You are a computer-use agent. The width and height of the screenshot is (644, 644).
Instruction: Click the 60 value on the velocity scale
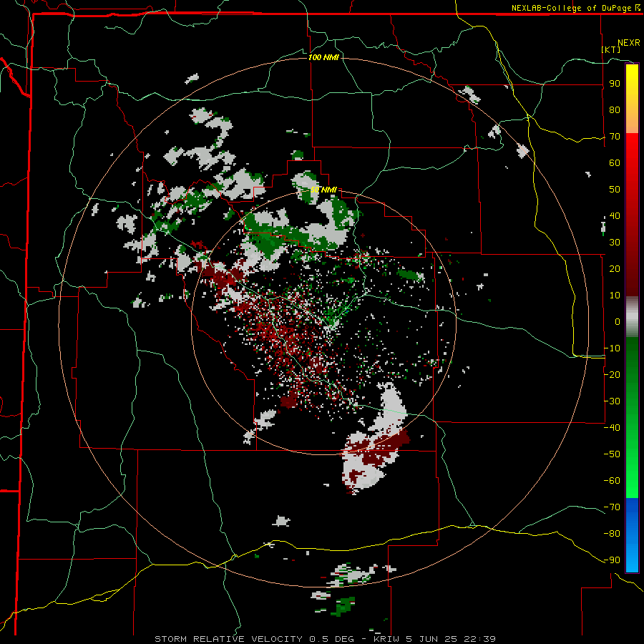tap(615, 162)
